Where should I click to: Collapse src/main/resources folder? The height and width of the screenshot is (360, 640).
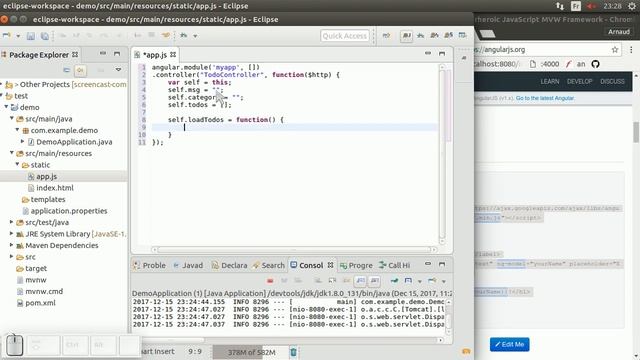12,153
